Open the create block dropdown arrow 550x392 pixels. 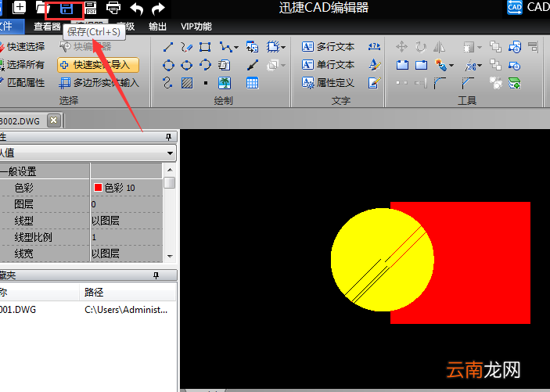(283, 47)
